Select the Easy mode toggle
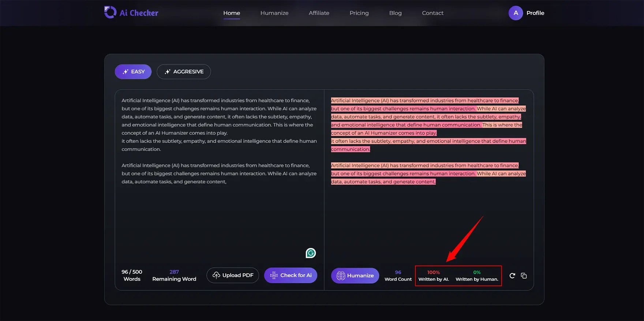This screenshot has height=321, width=644. [133, 72]
